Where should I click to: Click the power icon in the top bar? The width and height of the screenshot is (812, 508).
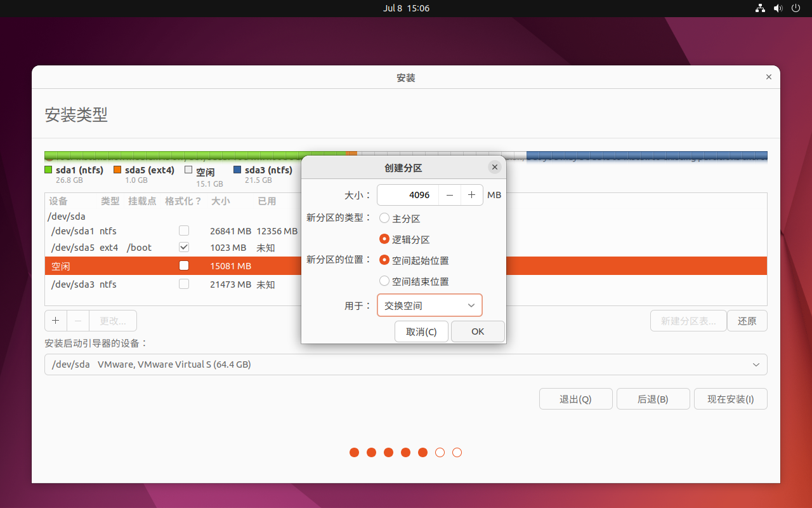click(796, 8)
